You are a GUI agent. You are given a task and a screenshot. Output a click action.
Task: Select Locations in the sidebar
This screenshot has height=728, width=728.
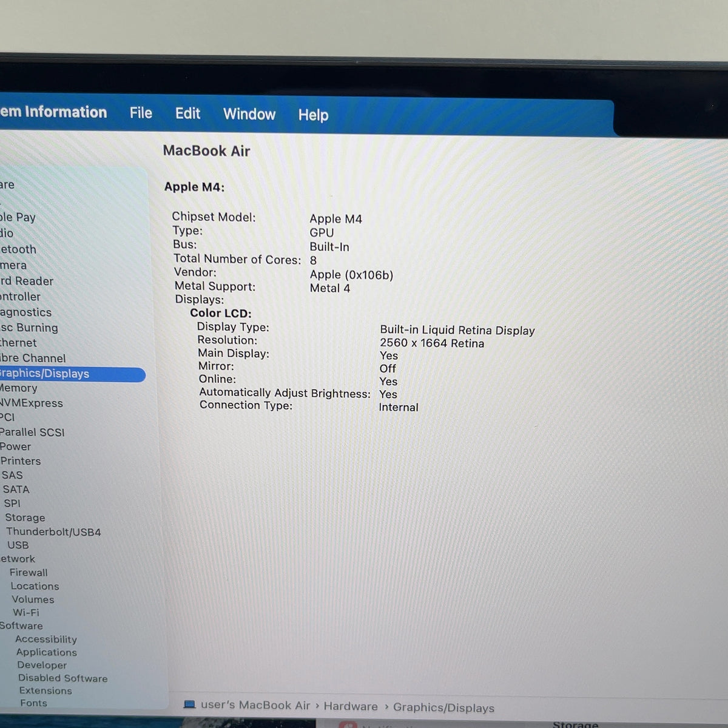coord(35,586)
